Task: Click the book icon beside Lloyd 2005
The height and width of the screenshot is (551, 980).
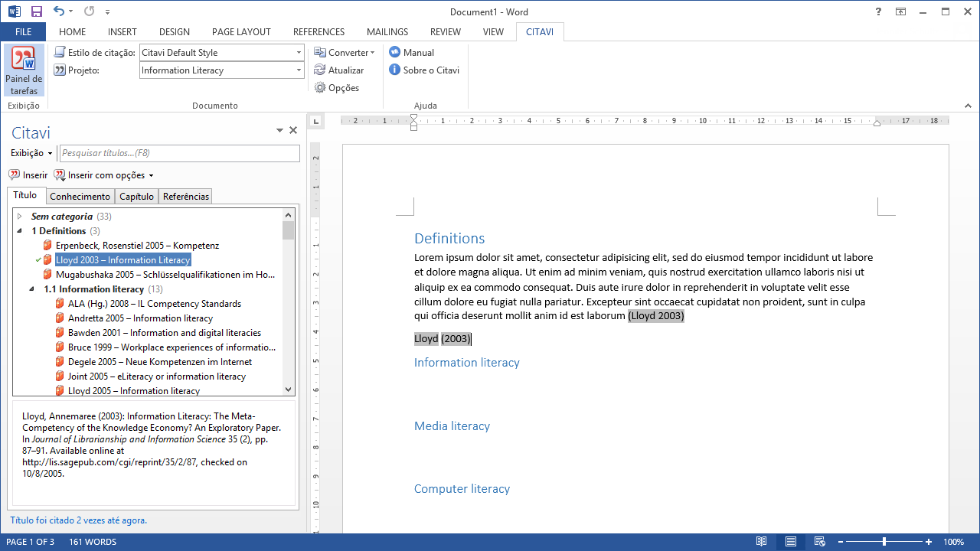Action: coord(60,391)
